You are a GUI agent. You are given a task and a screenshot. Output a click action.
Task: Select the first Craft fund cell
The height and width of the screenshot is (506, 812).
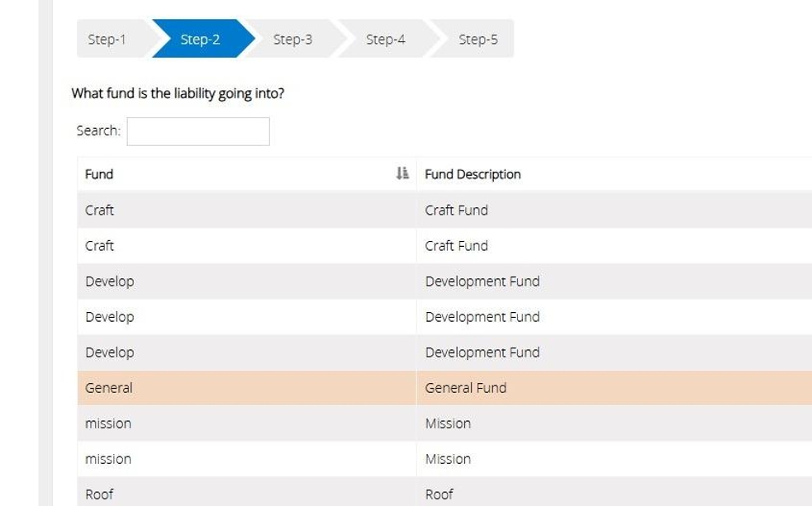(100, 210)
